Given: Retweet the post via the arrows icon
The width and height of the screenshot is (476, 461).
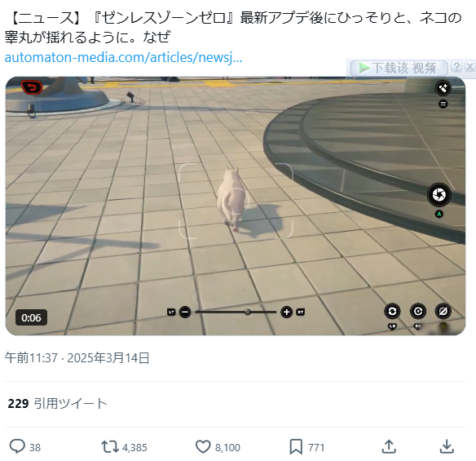Looking at the screenshot, I should pos(110,446).
